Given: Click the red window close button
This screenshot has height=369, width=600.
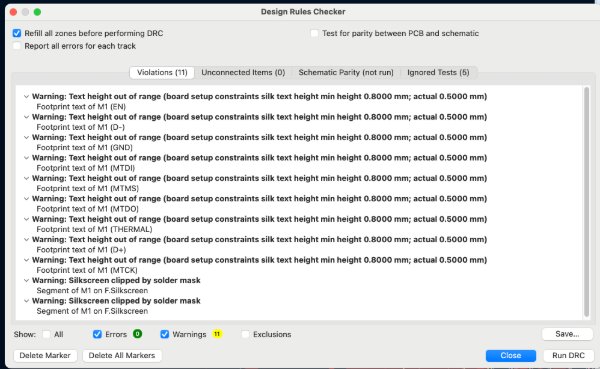Looking at the screenshot, I should click(13, 12).
